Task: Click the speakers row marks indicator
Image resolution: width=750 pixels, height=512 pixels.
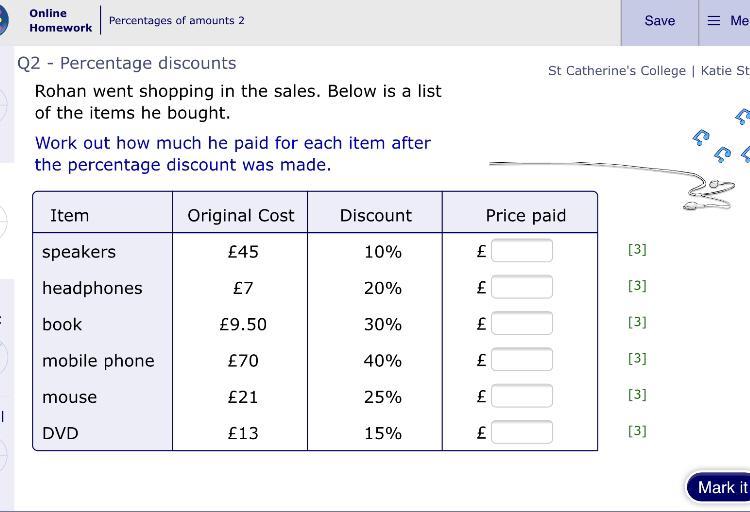Action: [637, 249]
